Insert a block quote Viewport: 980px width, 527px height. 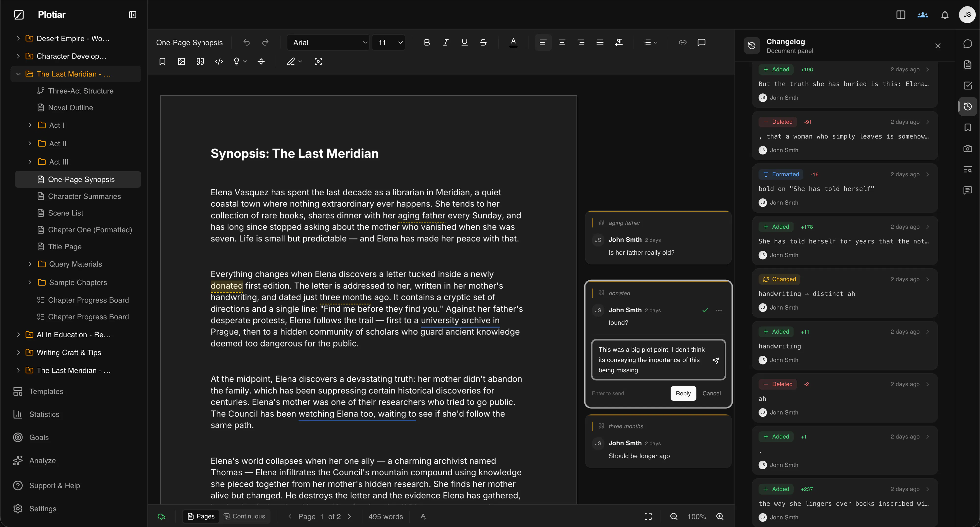click(x=200, y=62)
